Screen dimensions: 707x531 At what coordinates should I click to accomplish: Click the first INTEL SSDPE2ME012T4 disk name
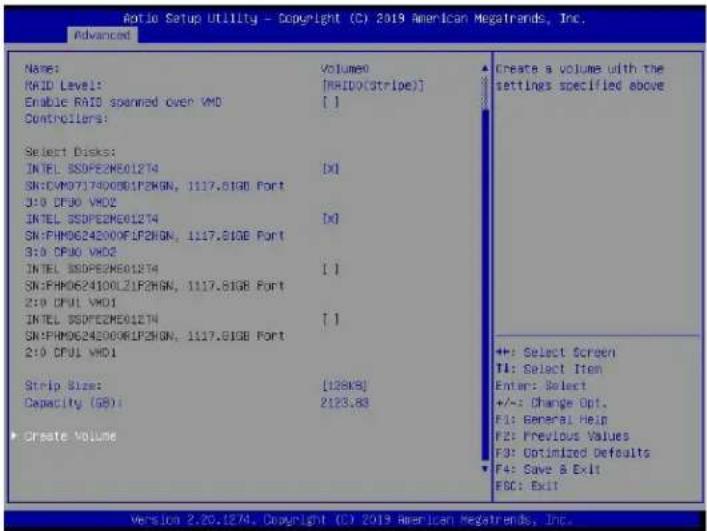coord(92,169)
